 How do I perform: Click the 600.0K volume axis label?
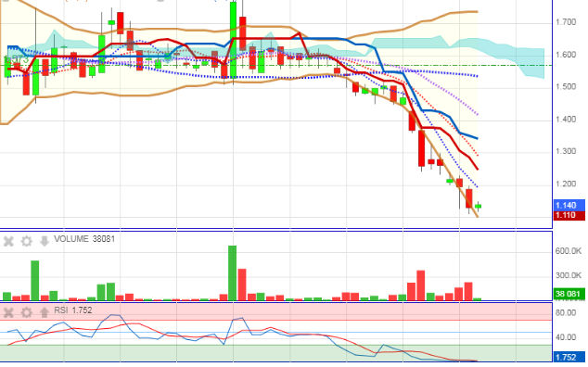coord(569,251)
